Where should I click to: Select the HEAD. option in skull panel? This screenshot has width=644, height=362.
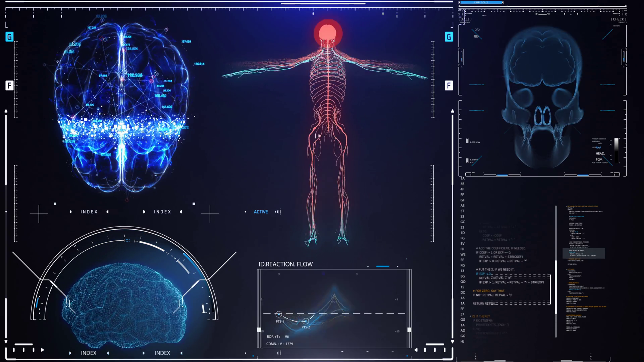pos(600,154)
